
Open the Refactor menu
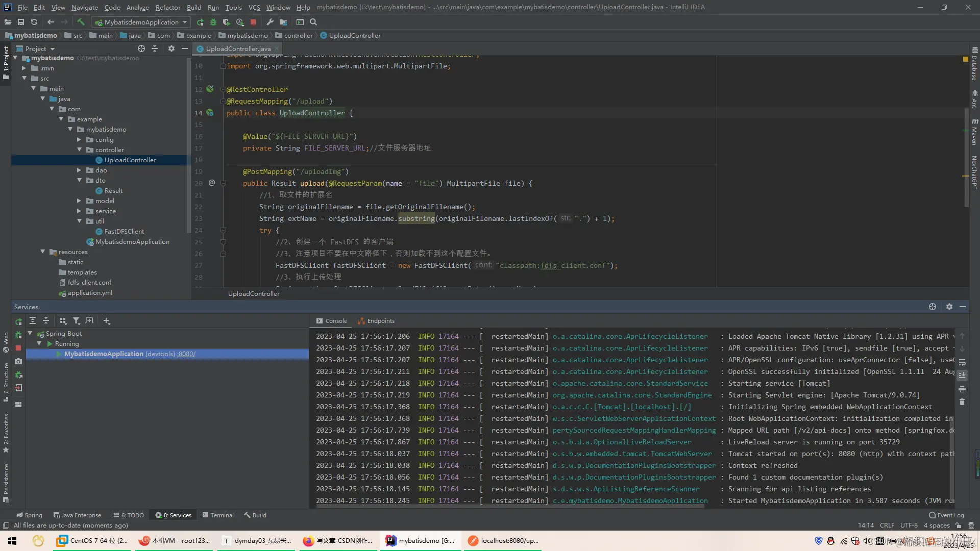pyautogui.click(x=168, y=7)
